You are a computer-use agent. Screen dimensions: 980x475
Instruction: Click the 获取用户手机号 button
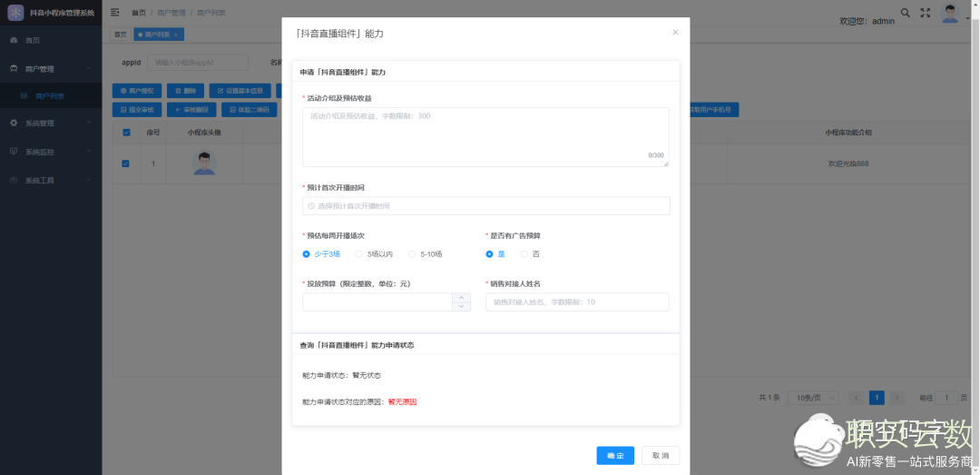(714, 110)
